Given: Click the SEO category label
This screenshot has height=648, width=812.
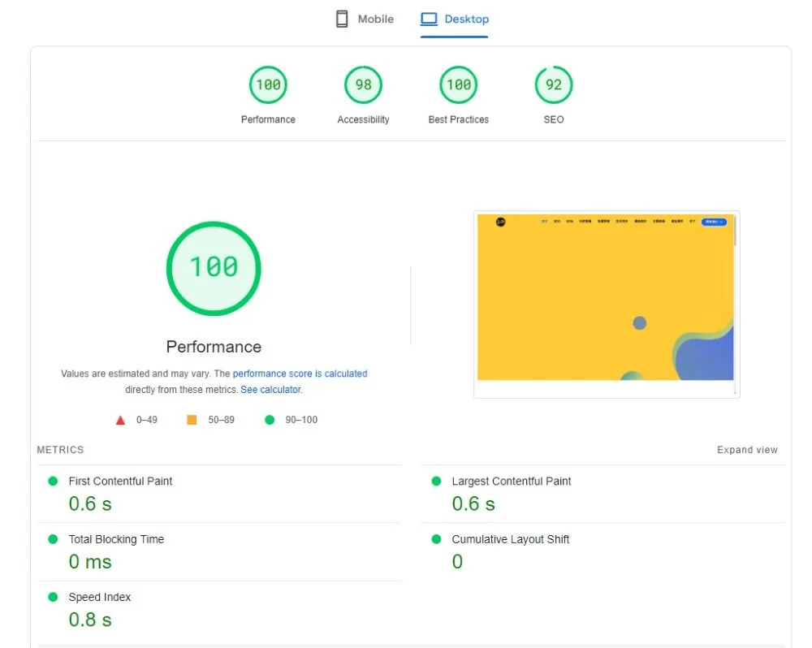Looking at the screenshot, I should pos(554,119).
